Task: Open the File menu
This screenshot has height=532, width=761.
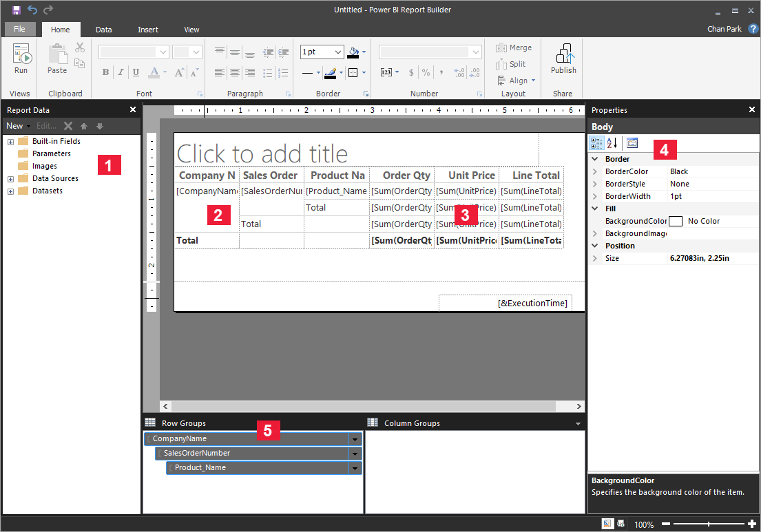Action: coord(20,29)
